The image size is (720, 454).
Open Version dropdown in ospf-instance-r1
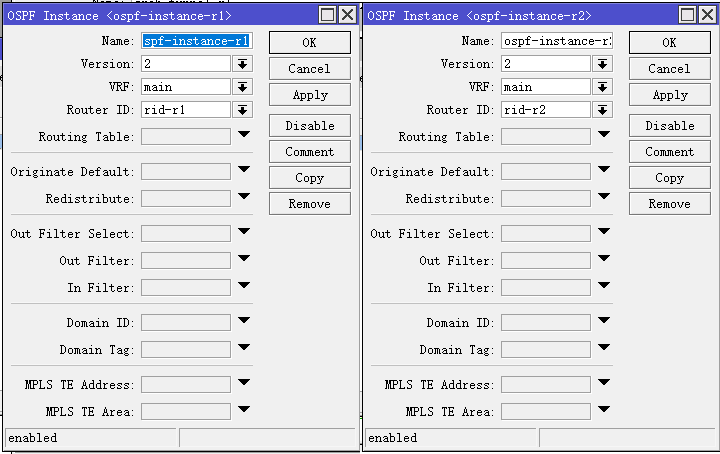coord(243,63)
